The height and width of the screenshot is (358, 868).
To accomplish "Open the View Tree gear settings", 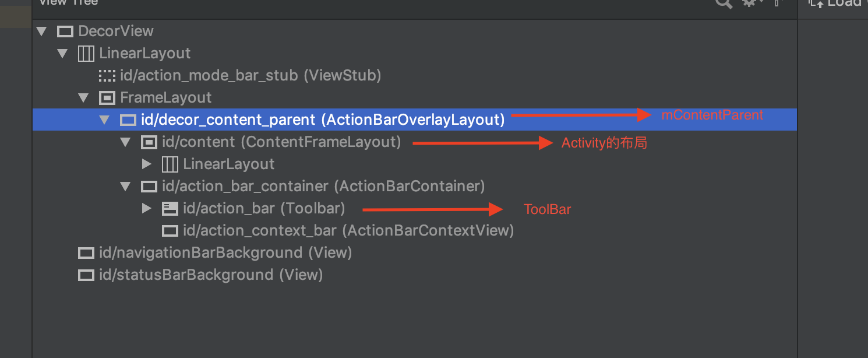I will coord(750,3).
